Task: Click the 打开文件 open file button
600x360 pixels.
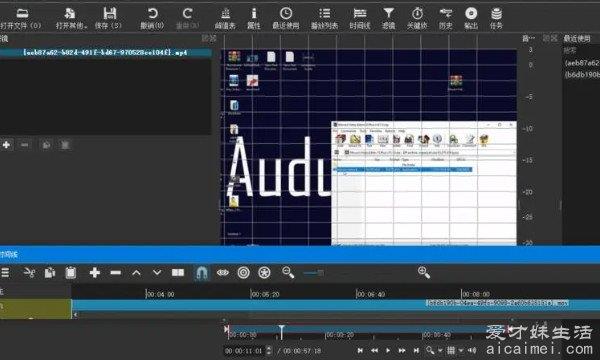Action: point(21,18)
